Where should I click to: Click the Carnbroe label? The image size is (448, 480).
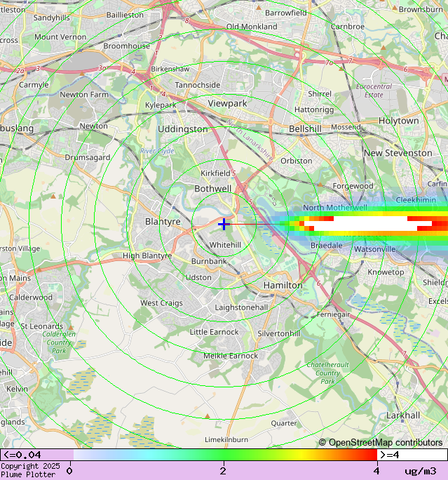pos(348,27)
